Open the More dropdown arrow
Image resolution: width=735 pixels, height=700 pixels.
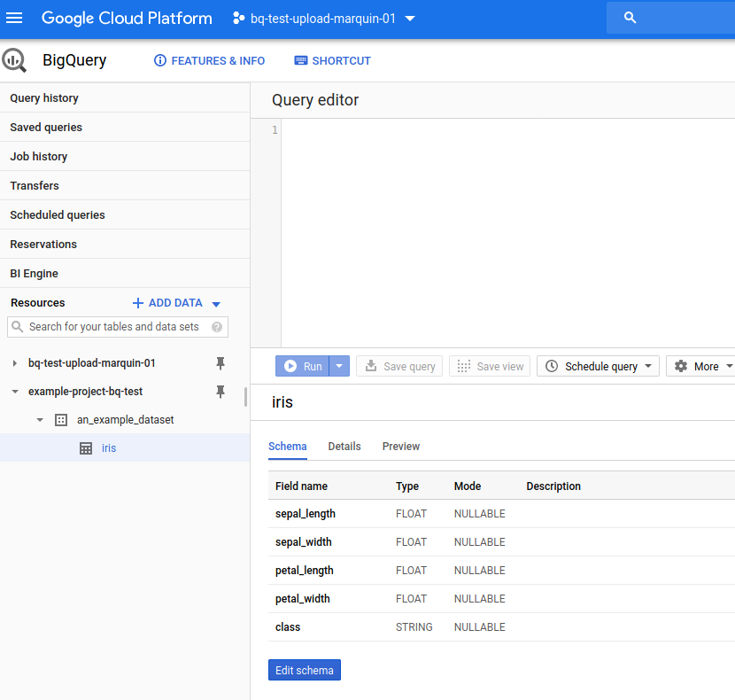pyautogui.click(x=730, y=366)
